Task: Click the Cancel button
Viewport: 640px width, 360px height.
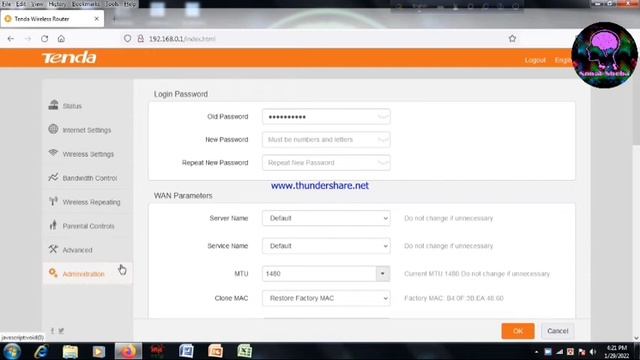Action: click(558, 331)
